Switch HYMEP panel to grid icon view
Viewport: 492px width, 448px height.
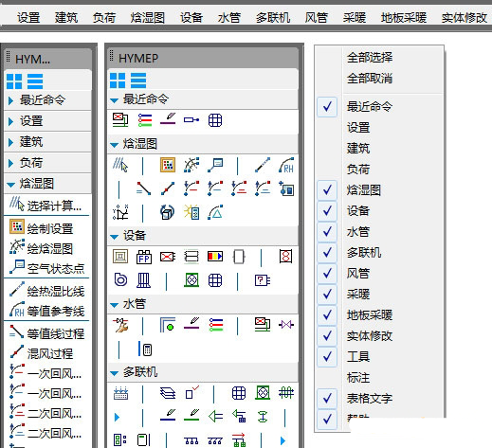click(x=118, y=81)
